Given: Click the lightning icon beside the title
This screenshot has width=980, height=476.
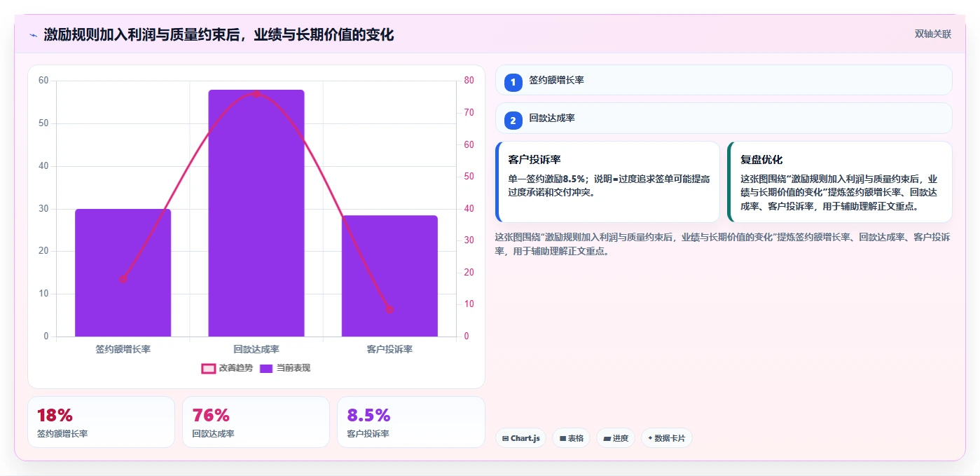Looking at the screenshot, I should click(x=33, y=35).
